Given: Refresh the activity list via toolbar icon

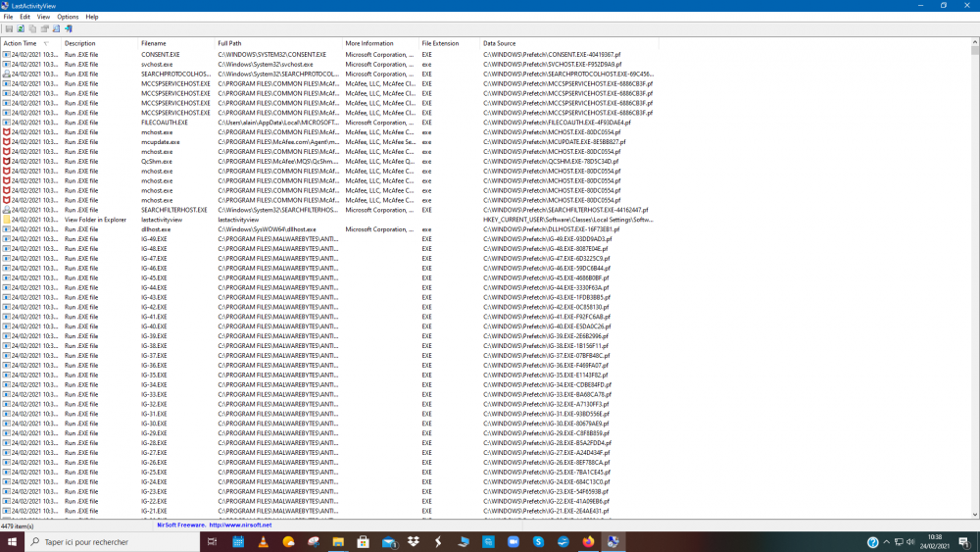Looking at the screenshot, I should tap(20, 28).
